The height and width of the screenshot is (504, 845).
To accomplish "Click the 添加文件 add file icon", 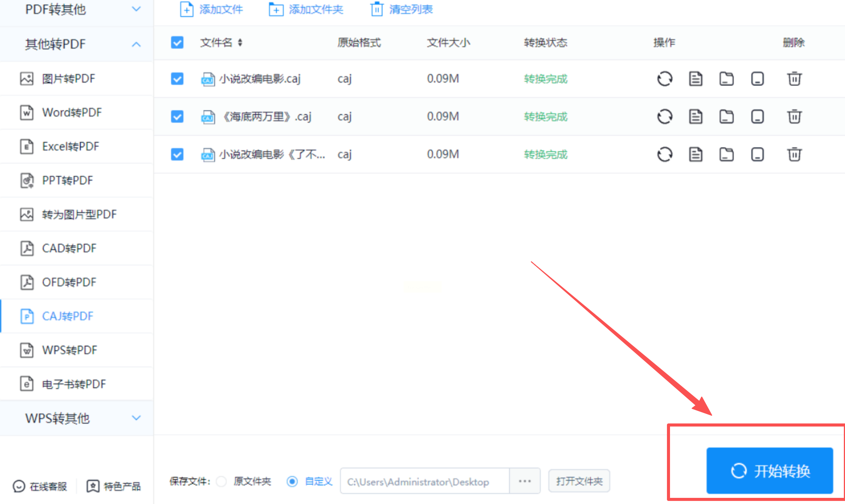I will click(186, 10).
